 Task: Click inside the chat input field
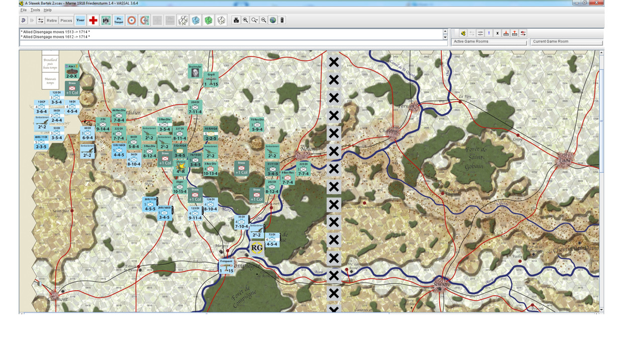pyautogui.click(x=233, y=43)
